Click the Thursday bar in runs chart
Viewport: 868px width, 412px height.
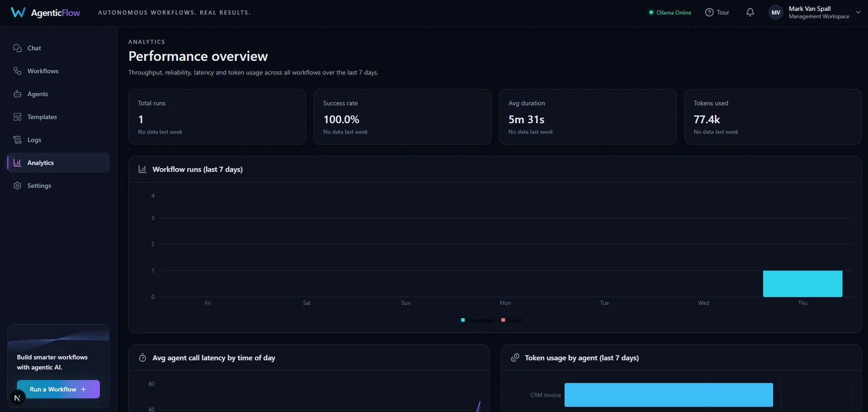(803, 284)
